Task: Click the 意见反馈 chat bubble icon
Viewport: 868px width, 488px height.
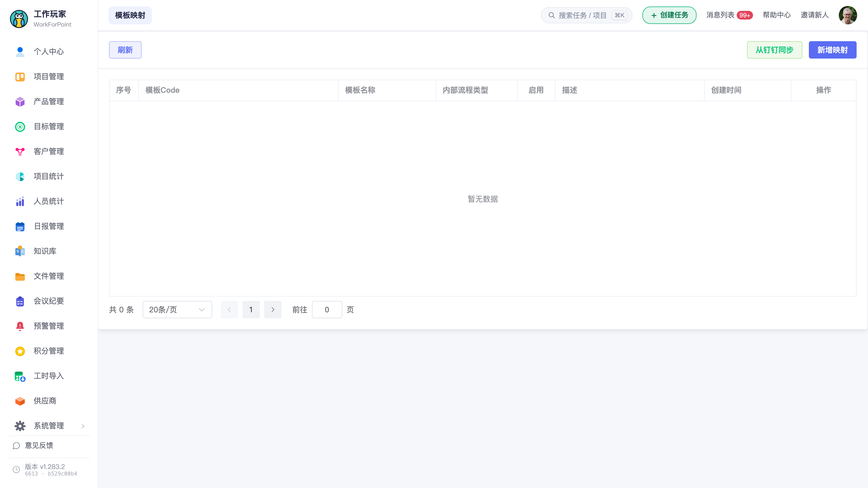Action: point(16,446)
